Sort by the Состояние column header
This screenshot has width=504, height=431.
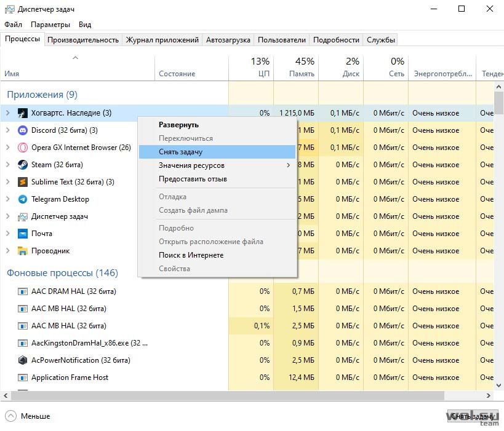coord(191,68)
